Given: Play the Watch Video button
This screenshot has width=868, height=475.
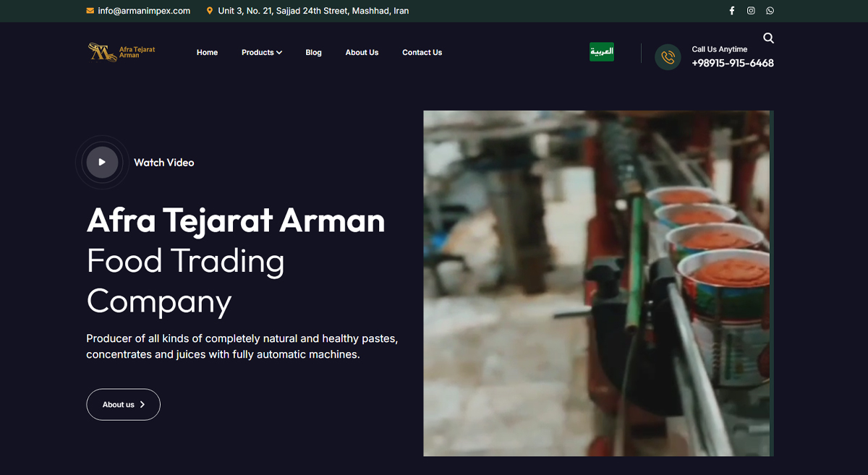Looking at the screenshot, I should tap(102, 163).
